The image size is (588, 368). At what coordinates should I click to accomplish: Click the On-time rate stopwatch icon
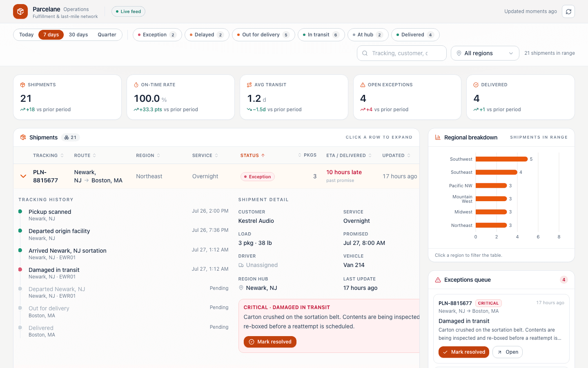point(136,85)
